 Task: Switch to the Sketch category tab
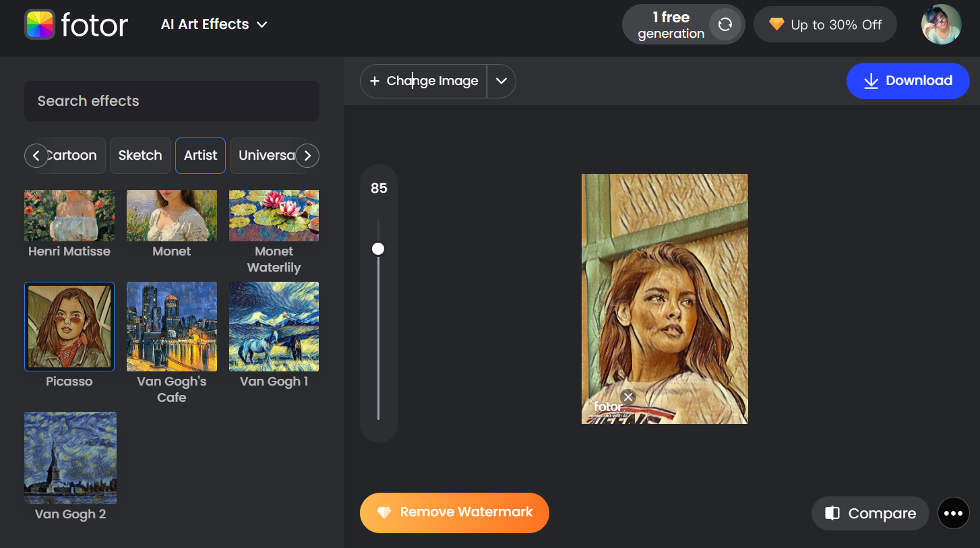tap(140, 156)
